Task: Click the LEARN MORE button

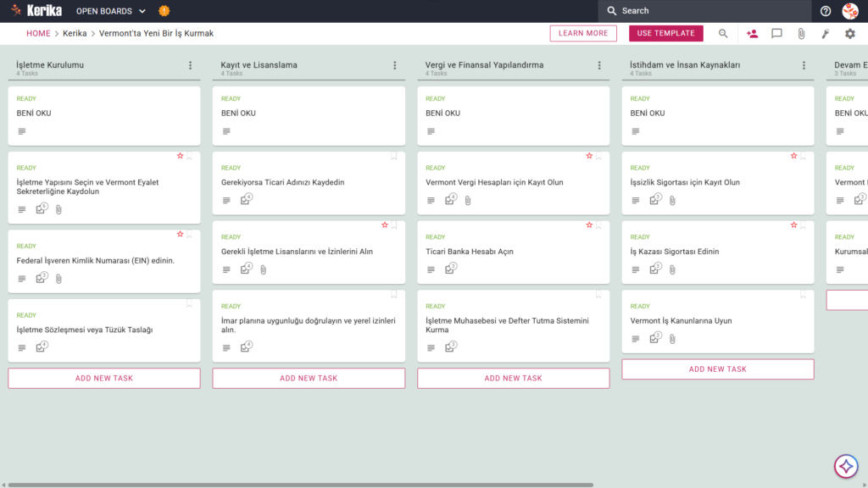Action: [583, 33]
